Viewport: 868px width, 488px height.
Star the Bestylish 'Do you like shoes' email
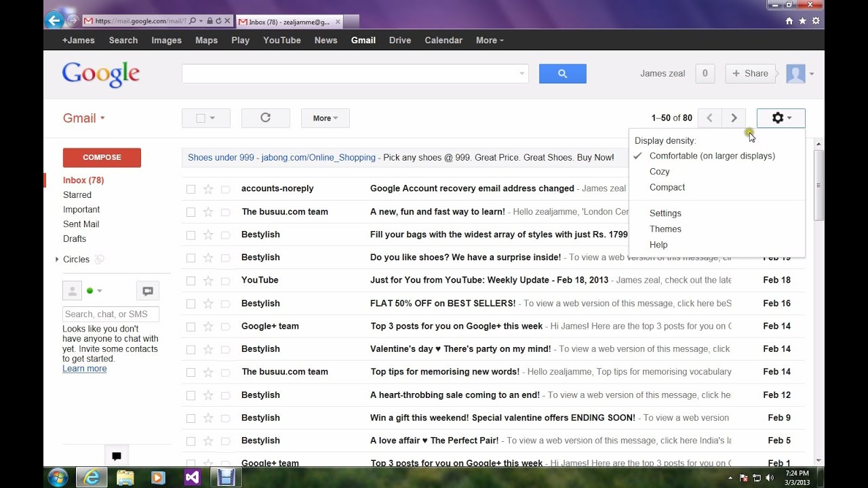(208, 258)
